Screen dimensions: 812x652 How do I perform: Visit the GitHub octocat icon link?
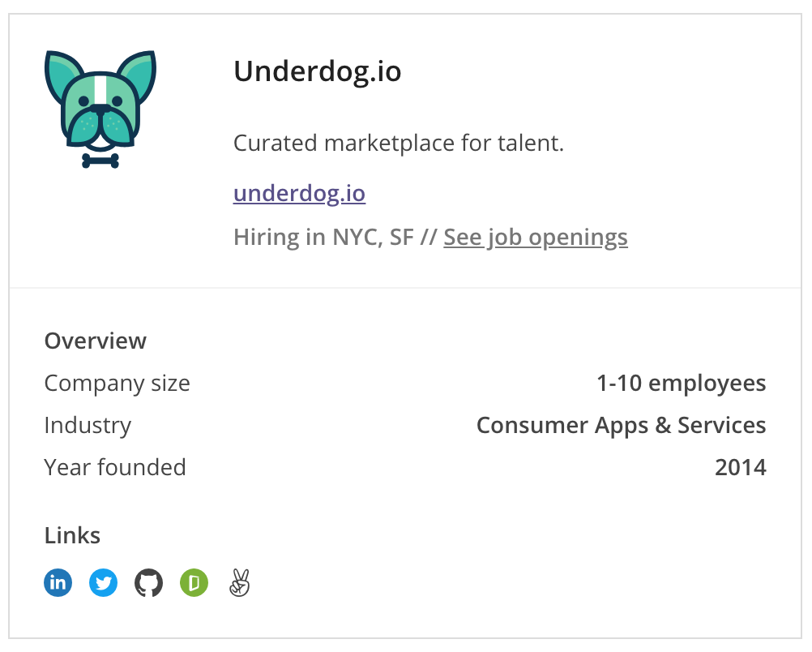coord(148,582)
